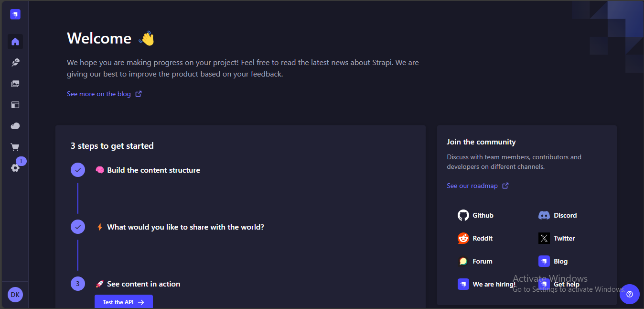Open the Media Library icon

click(15, 84)
